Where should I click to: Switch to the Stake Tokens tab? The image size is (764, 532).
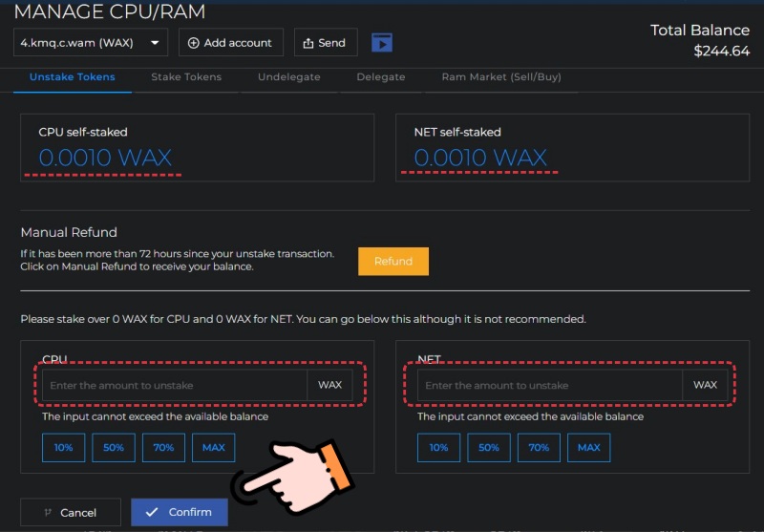(186, 77)
